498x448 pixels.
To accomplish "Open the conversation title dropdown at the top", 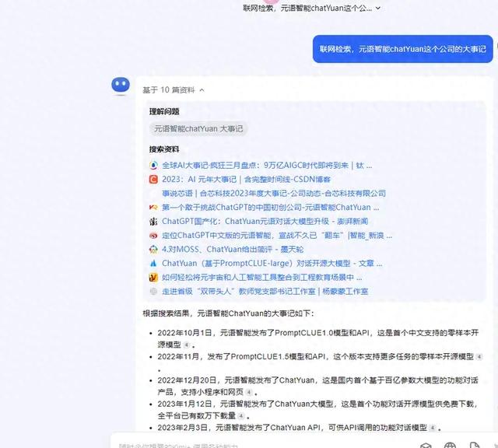I will [x=311, y=8].
